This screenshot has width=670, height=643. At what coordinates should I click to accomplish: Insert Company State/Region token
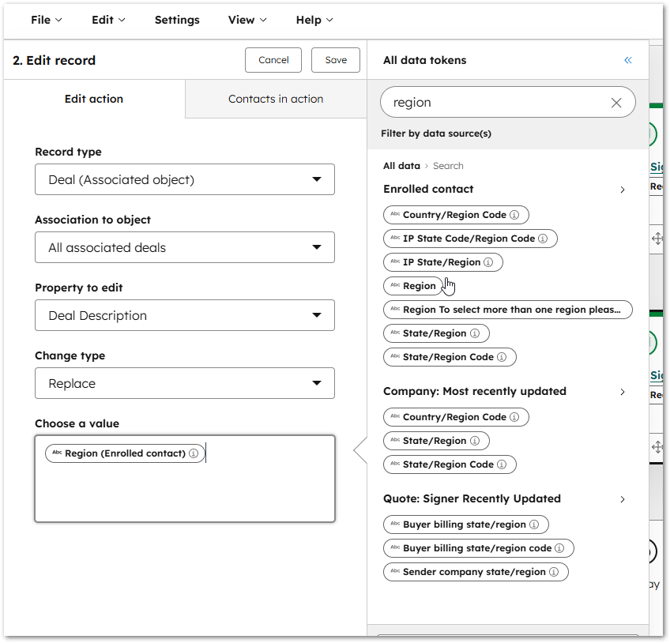pyautogui.click(x=434, y=441)
